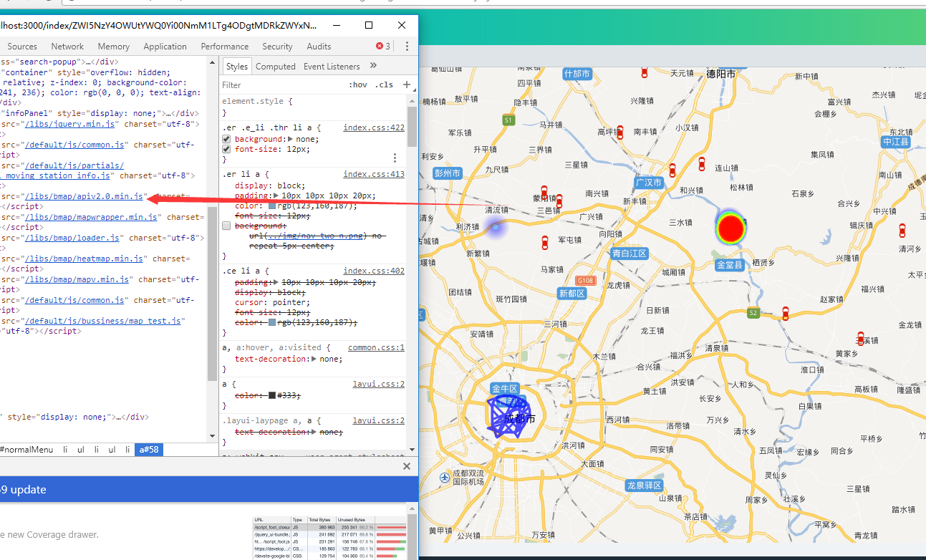The image size is (926, 560).
Task: Click the car marker near the S2 road
Action: pyautogui.click(x=785, y=313)
